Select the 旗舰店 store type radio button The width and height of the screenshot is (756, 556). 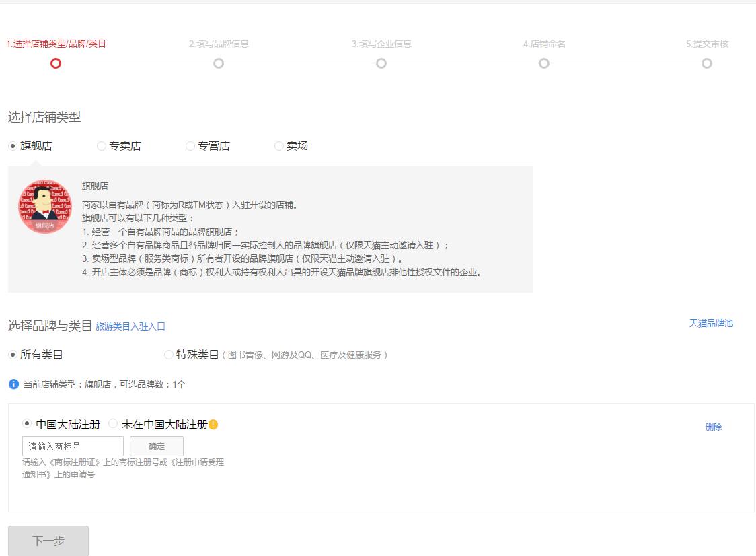tap(13, 146)
